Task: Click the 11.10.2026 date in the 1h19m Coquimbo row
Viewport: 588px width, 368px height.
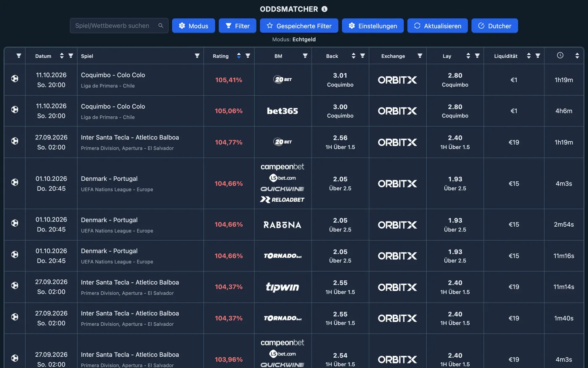Action: 51,75
